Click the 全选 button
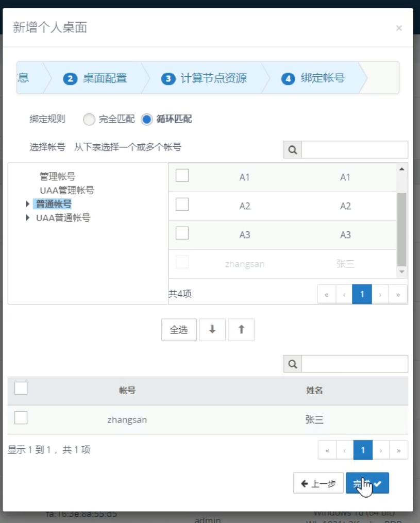The image size is (420, 523). 179,330
